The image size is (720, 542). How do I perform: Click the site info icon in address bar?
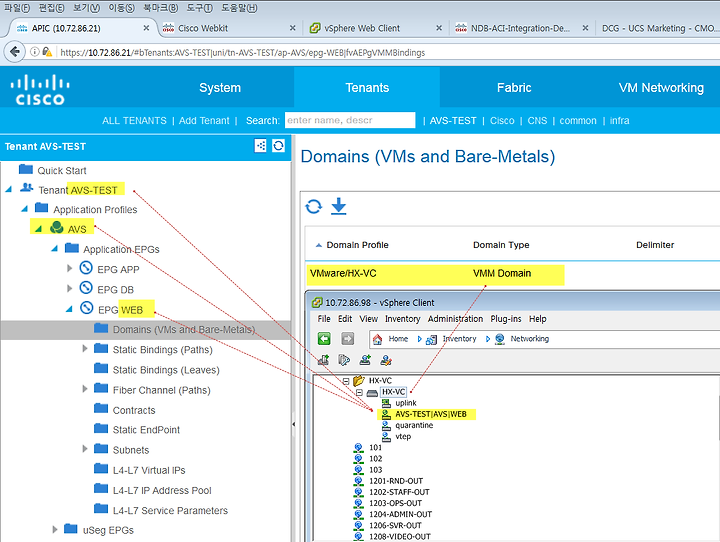click(34, 52)
